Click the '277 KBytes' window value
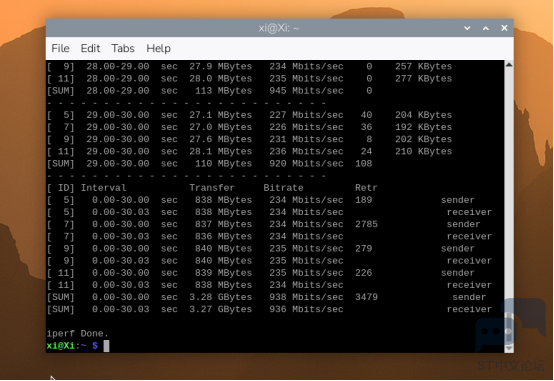Image resolution: width=554 pixels, height=381 pixels. (424, 78)
